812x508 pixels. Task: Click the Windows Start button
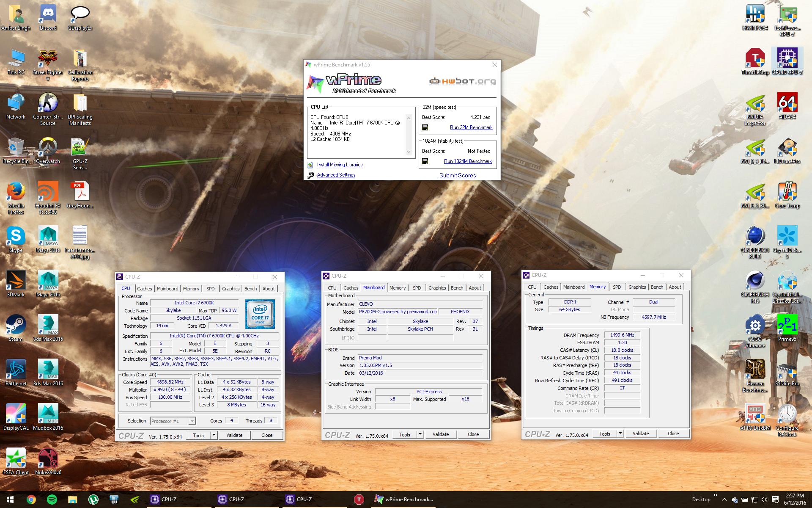pyautogui.click(x=10, y=500)
